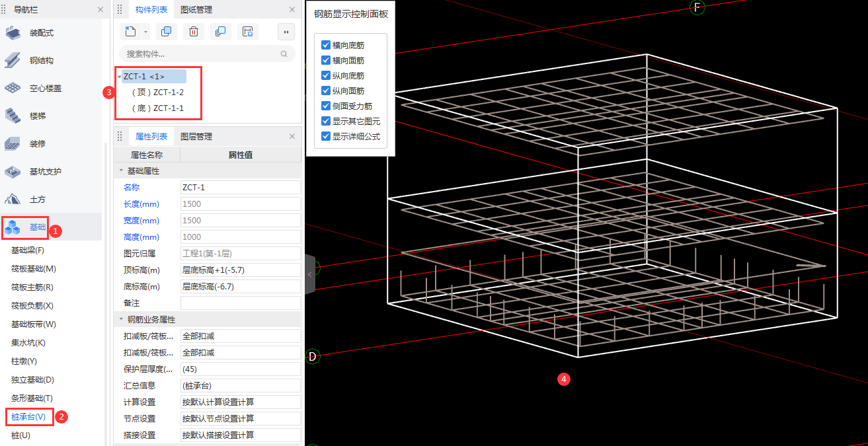The height and width of the screenshot is (446, 868).
Task: Click the 搜索构件 search input field
Action: coord(198,54)
